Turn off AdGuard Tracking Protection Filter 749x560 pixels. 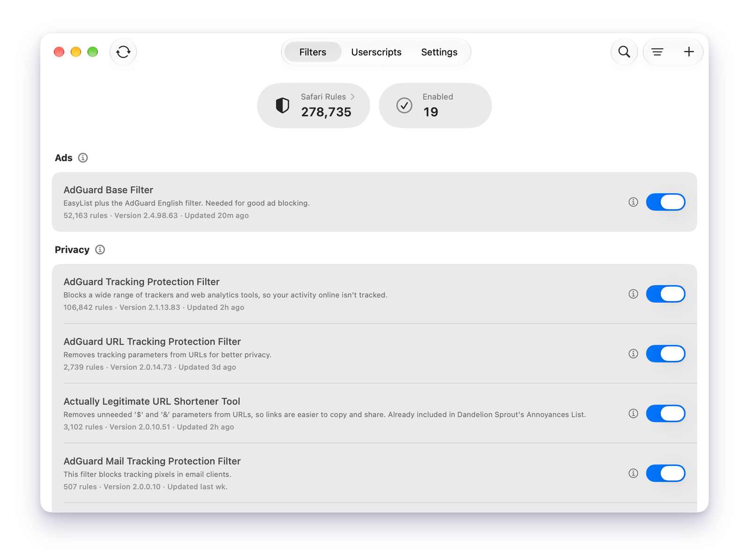coord(666,294)
